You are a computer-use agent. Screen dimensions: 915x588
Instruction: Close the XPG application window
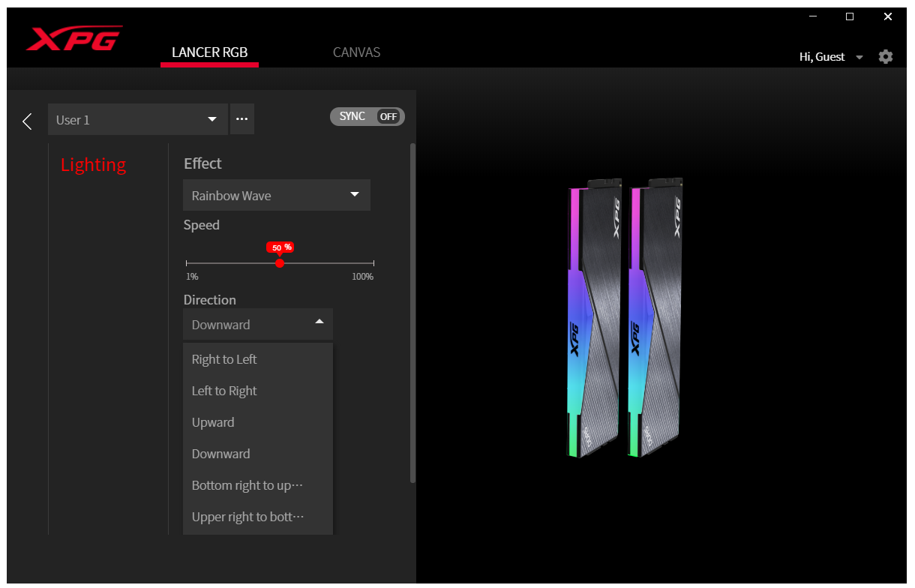888,16
